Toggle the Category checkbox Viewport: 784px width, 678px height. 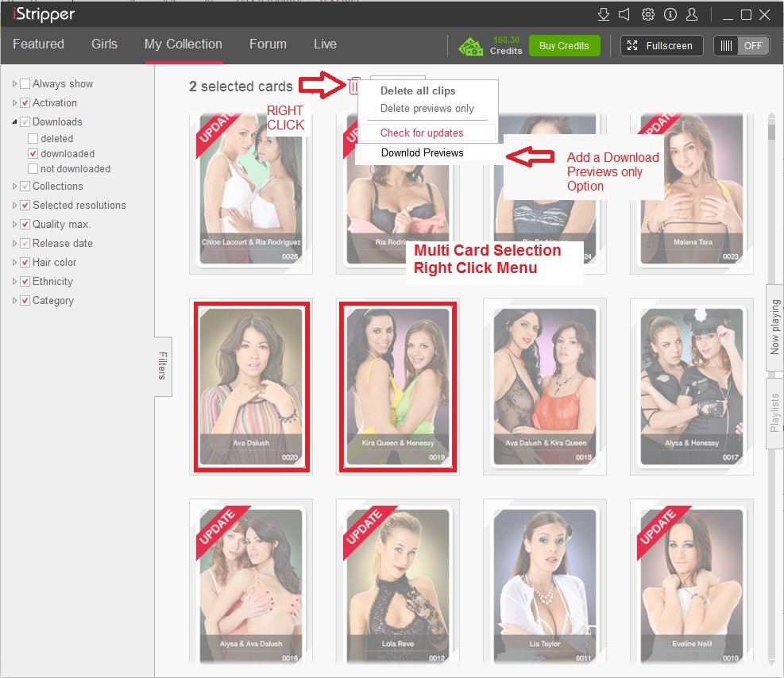pyautogui.click(x=25, y=300)
